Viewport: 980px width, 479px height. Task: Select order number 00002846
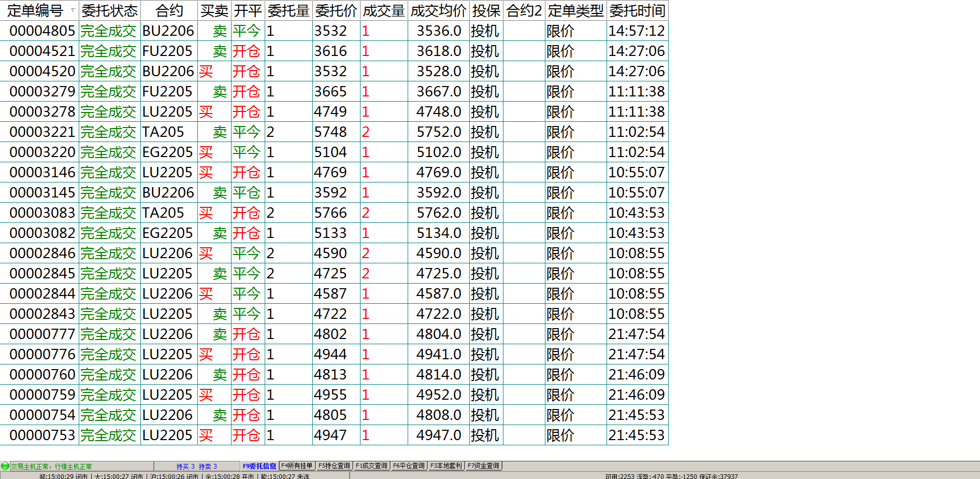tap(42, 253)
